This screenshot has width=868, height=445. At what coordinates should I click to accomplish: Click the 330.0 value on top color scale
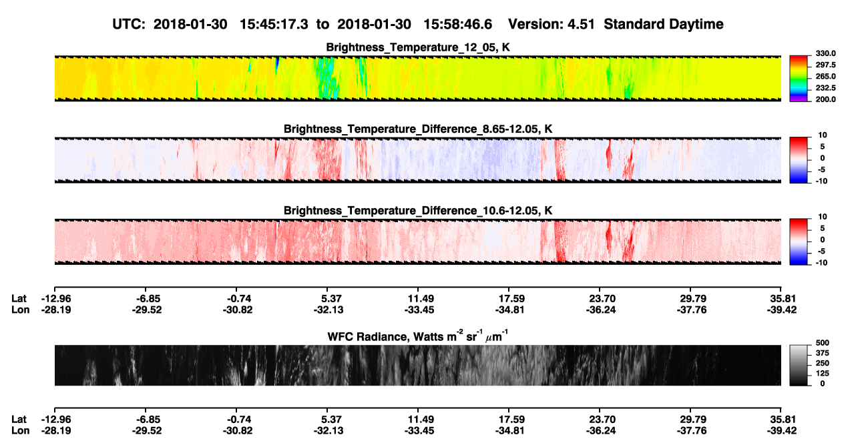point(822,53)
